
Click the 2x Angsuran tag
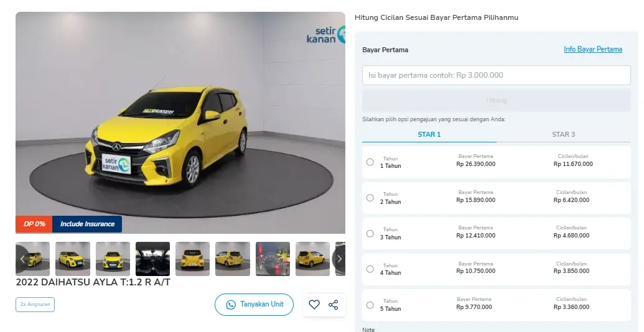pos(35,305)
